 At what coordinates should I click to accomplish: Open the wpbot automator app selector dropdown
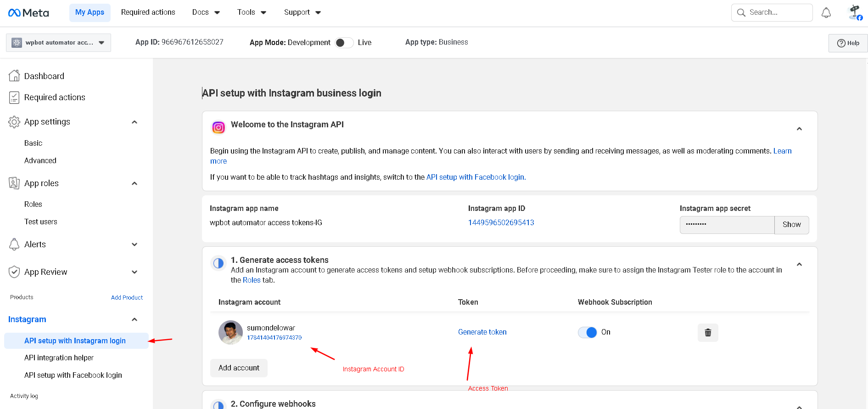[x=58, y=43]
